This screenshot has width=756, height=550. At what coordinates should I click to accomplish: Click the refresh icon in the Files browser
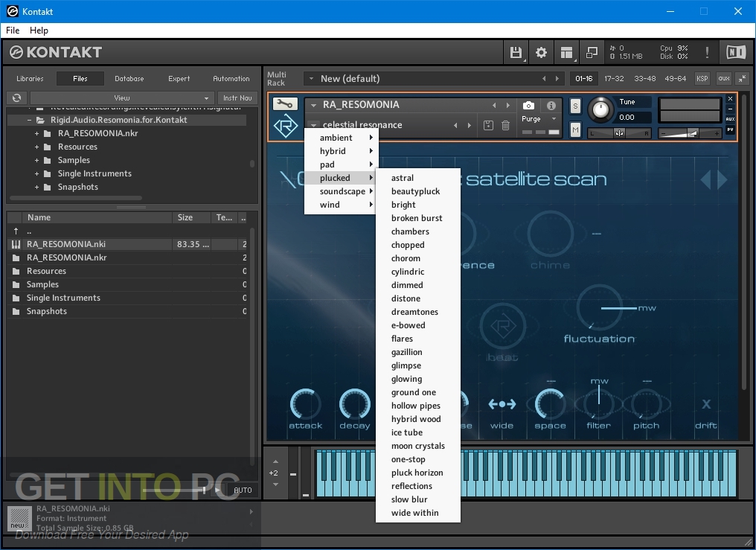pyautogui.click(x=17, y=97)
